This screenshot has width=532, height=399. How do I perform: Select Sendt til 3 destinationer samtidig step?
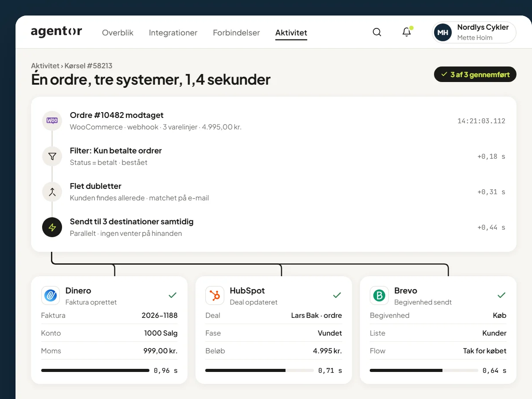tap(274, 227)
